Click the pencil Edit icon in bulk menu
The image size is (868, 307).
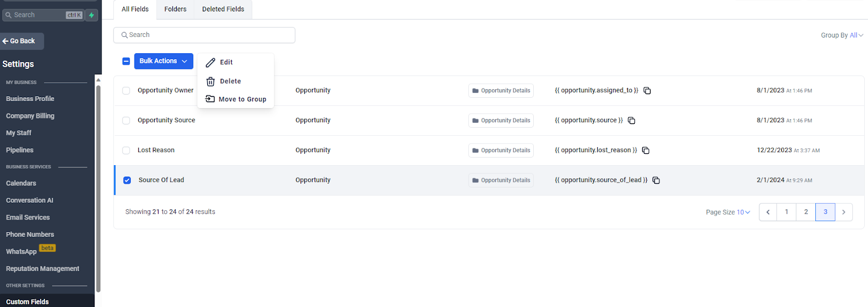click(210, 62)
